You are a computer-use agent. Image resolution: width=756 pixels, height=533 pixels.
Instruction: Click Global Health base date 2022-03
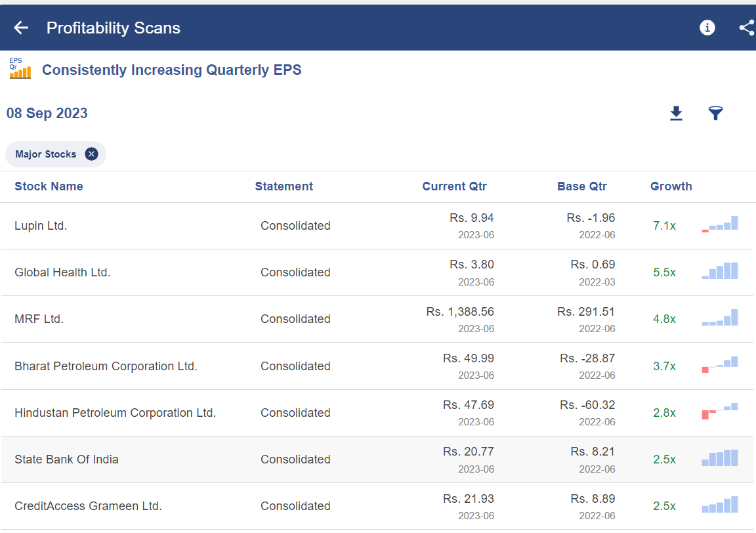click(597, 282)
